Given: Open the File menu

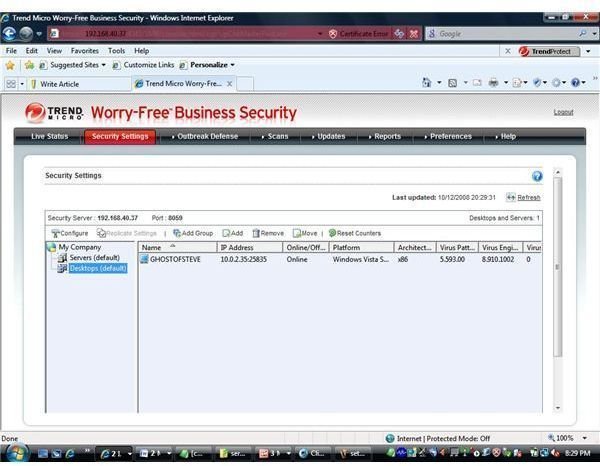Looking at the screenshot, I should 11,51.
